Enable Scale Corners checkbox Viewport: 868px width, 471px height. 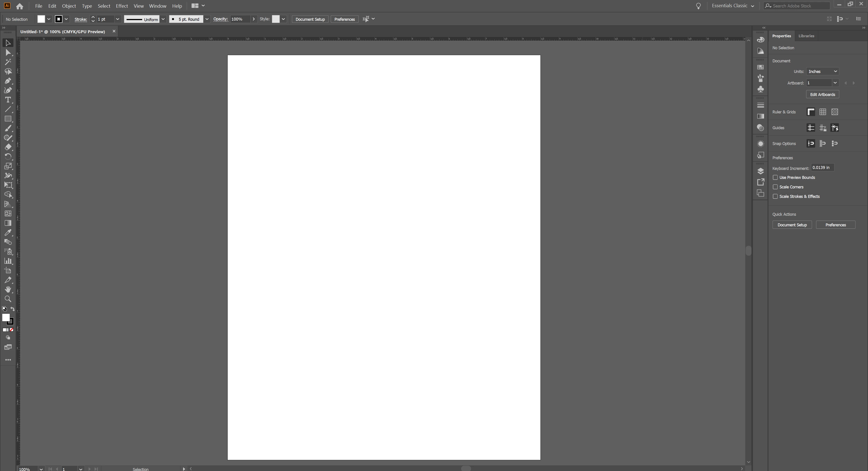pyautogui.click(x=775, y=187)
